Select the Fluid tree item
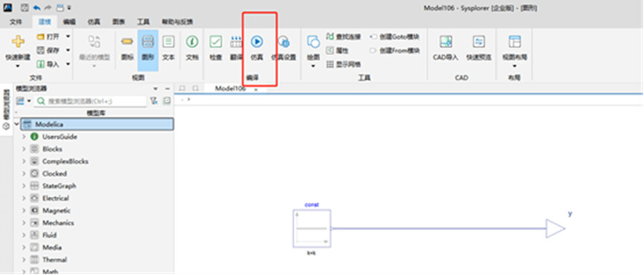 click(x=49, y=235)
